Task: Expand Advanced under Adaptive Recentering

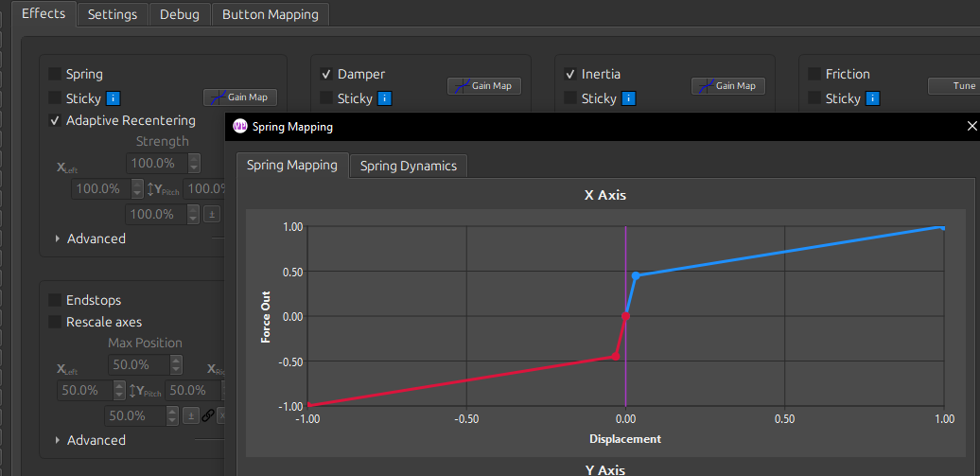Action: [58, 238]
